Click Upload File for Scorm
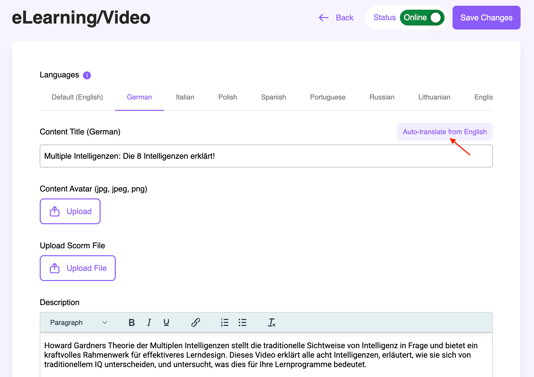 point(78,268)
